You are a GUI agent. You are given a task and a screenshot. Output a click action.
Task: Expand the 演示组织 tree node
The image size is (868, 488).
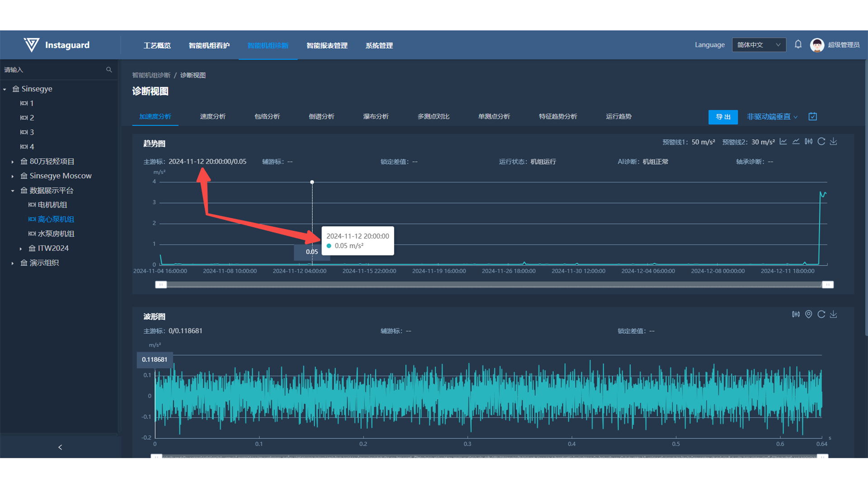13,263
